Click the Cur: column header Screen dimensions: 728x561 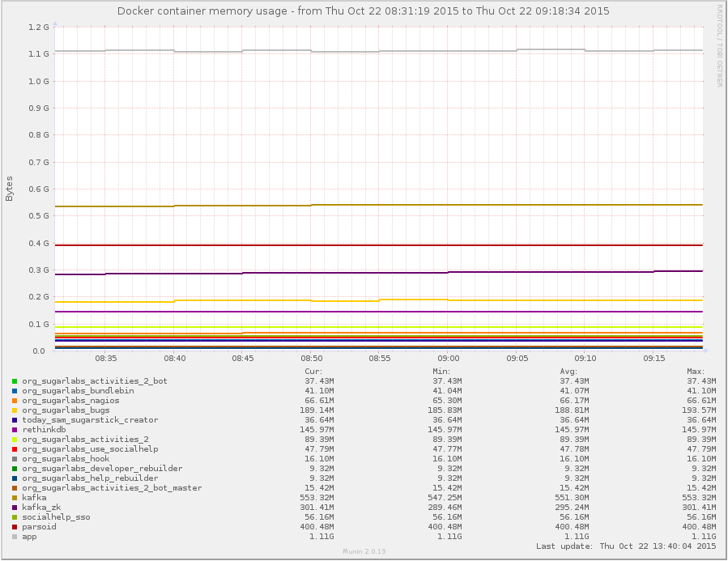pos(313,372)
